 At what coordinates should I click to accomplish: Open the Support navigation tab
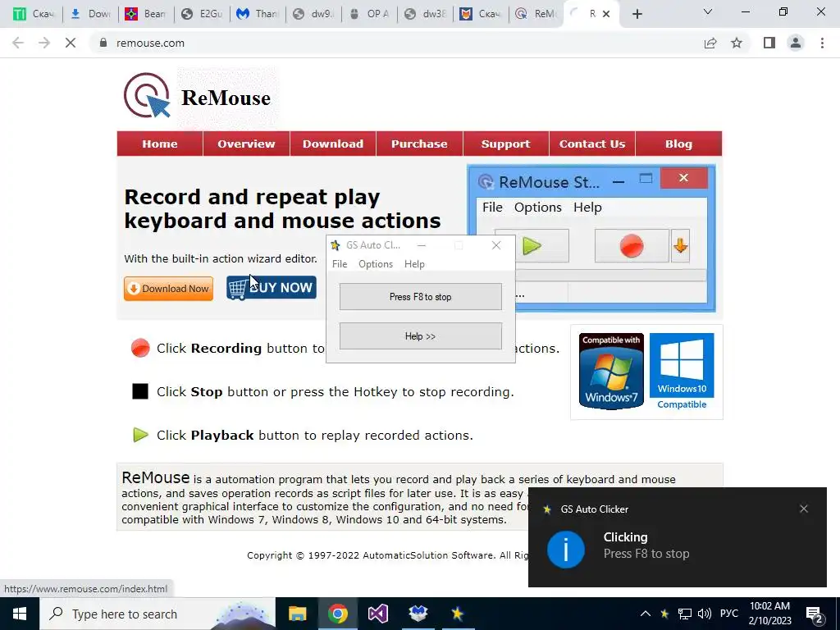(505, 144)
